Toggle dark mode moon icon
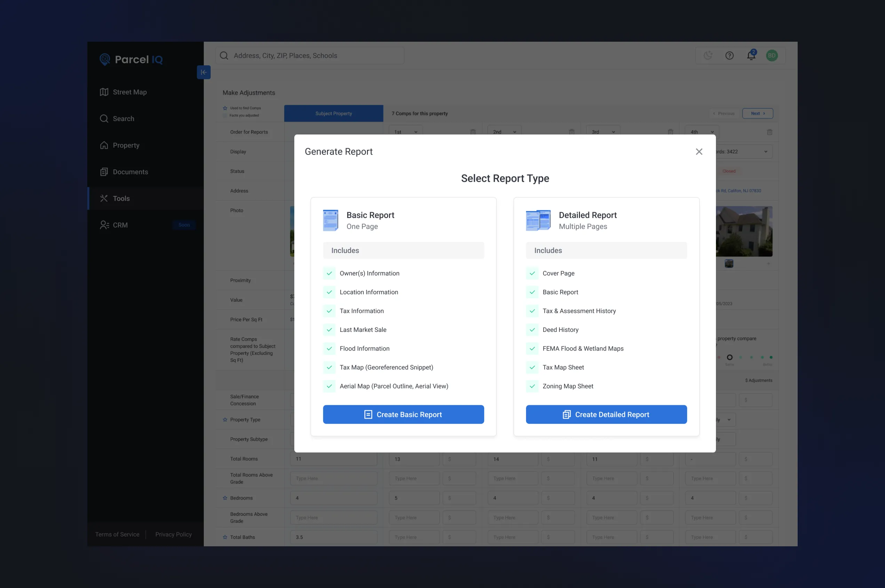885x588 pixels. coord(708,56)
